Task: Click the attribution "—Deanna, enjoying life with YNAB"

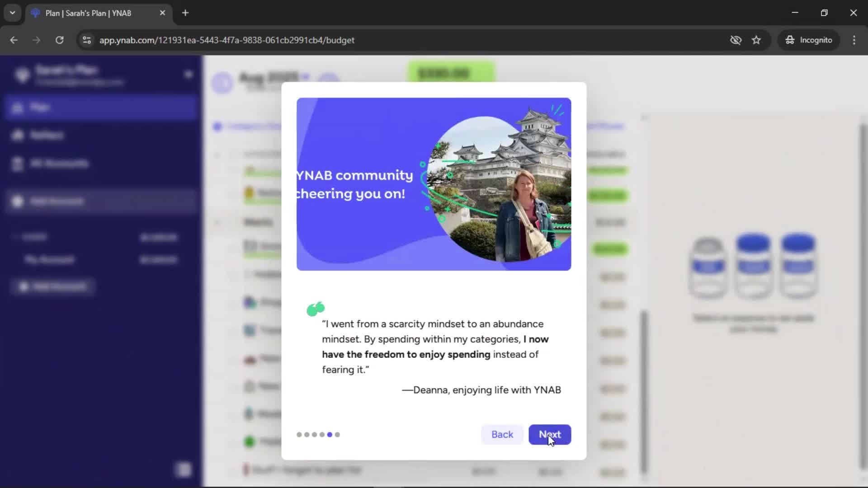Action: [x=481, y=390]
